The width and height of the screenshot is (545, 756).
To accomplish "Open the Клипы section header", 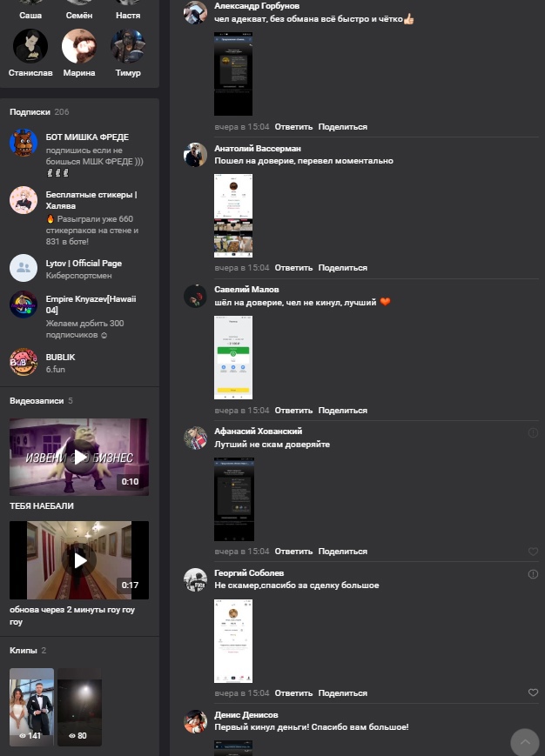I will (24, 651).
